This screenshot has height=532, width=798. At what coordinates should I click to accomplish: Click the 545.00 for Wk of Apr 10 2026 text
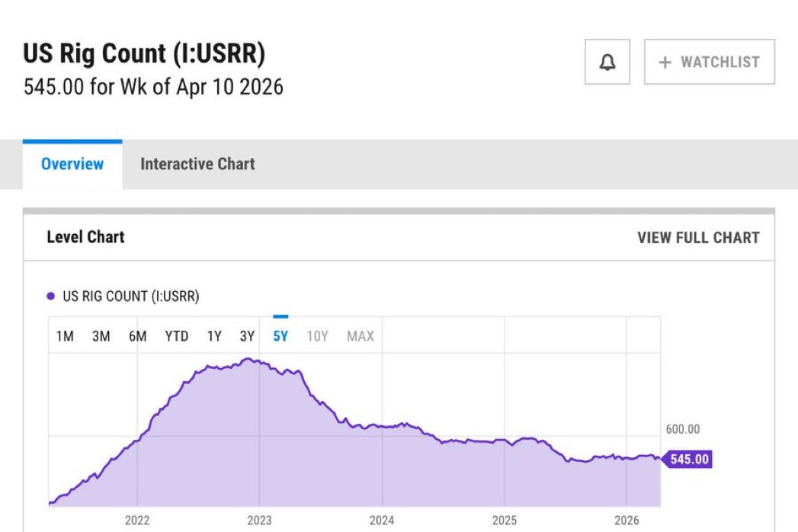click(153, 87)
